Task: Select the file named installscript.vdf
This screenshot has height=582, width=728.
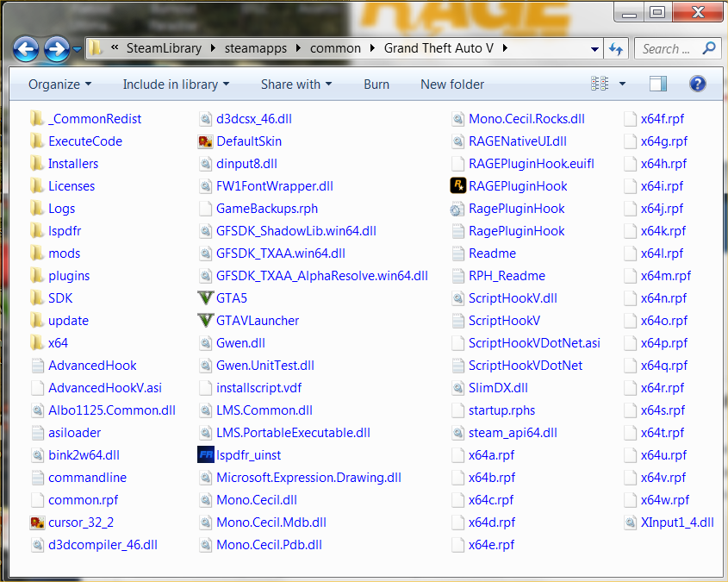Action: coord(258,388)
